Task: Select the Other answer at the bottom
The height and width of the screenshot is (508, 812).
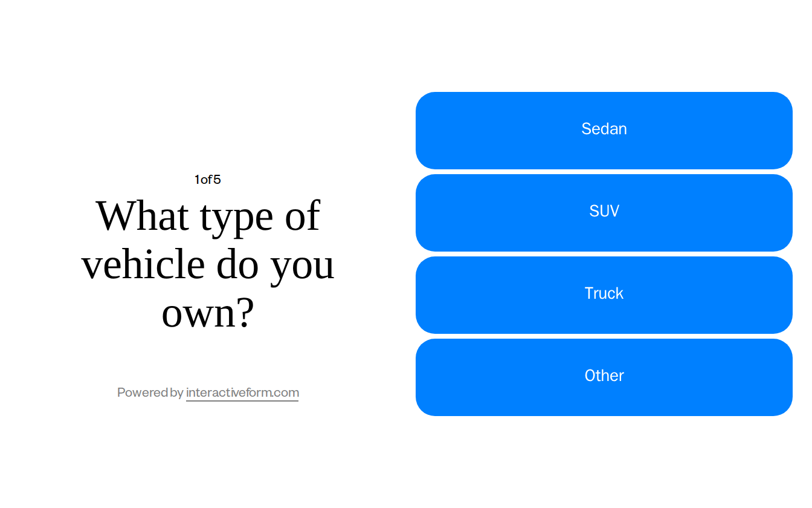Action: click(x=604, y=376)
